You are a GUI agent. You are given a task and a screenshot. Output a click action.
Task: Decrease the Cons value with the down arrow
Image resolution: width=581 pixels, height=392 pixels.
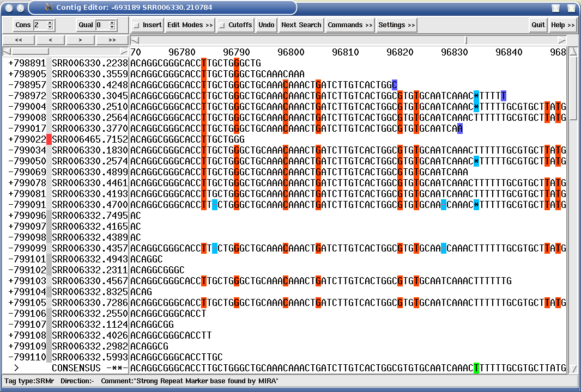(50, 27)
